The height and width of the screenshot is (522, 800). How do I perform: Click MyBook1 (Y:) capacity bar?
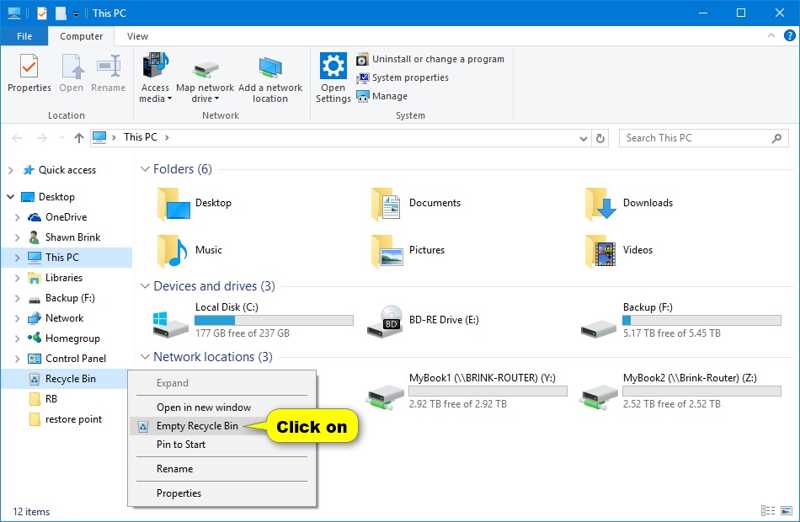click(488, 391)
